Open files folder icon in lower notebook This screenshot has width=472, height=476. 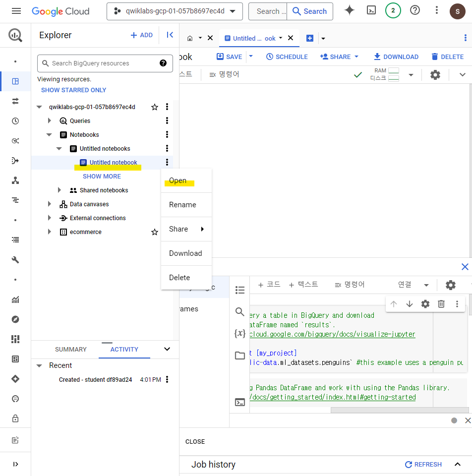pyautogui.click(x=240, y=356)
